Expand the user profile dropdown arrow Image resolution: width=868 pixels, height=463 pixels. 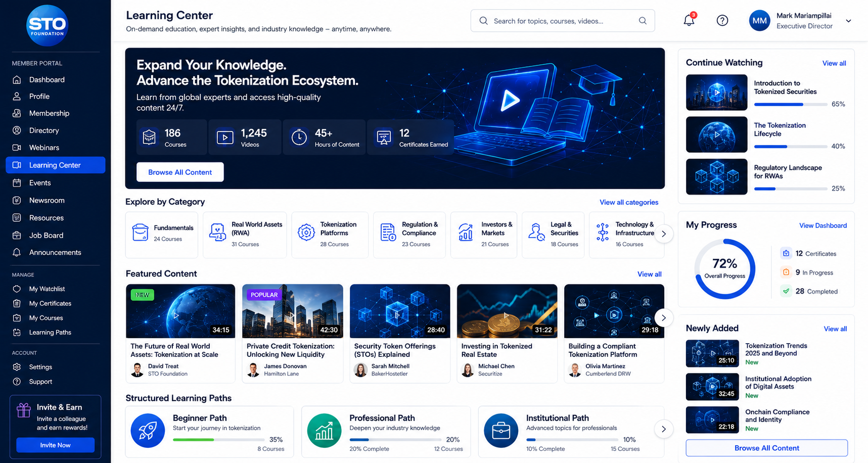coord(848,21)
